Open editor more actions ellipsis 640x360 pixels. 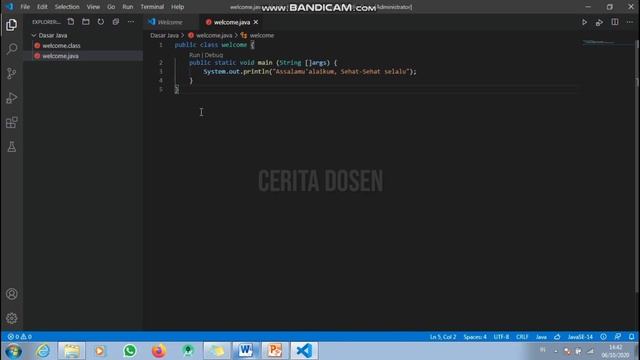click(629, 22)
